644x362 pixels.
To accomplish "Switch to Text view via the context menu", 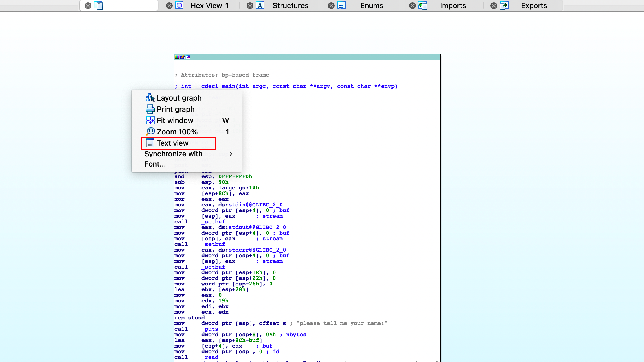I will 172,143.
